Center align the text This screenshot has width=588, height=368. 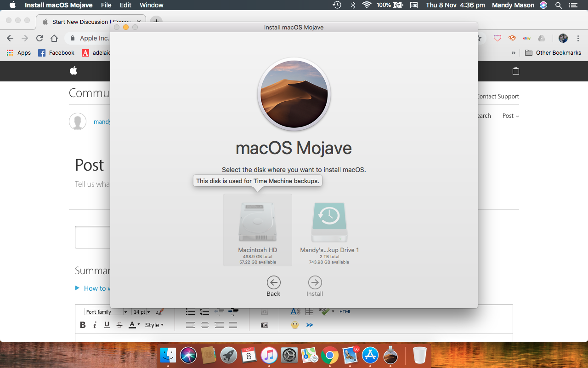pyautogui.click(x=205, y=325)
